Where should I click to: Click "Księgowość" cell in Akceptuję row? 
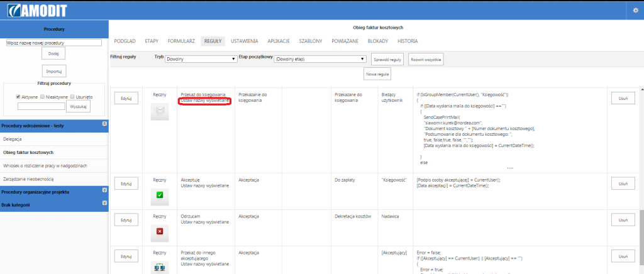coord(394,180)
